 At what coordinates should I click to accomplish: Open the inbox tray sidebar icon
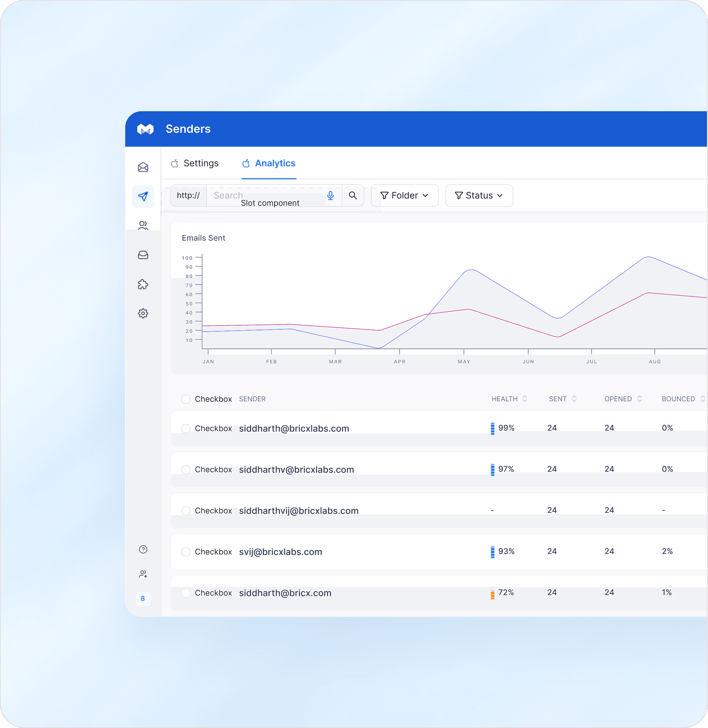pos(143,255)
